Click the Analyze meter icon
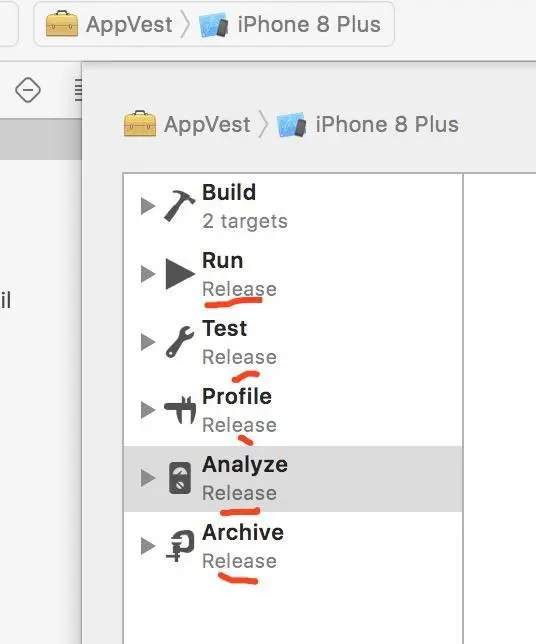The image size is (536, 644). pyautogui.click(x=180, y=478)
